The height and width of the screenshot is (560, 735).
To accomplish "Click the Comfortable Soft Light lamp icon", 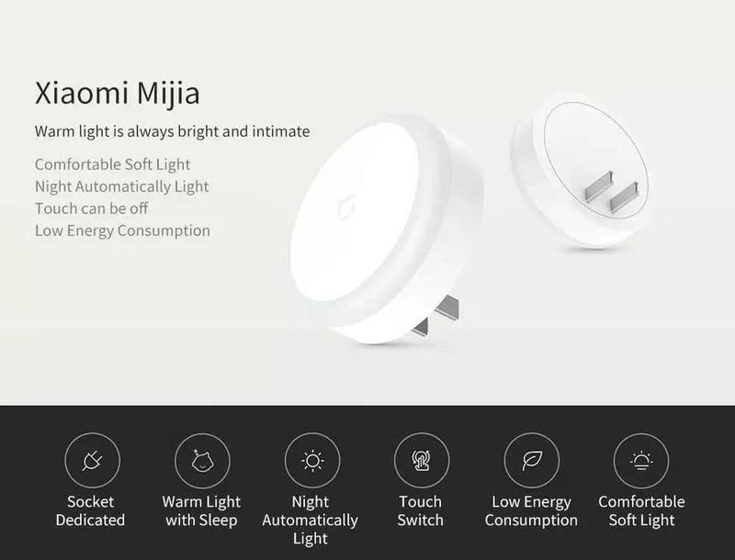I will coord(641,460).
